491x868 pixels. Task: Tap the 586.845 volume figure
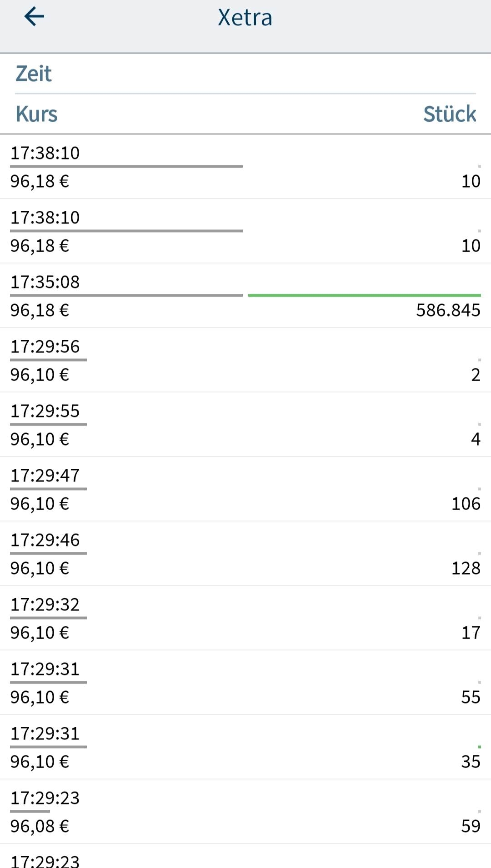pos(448,310)
